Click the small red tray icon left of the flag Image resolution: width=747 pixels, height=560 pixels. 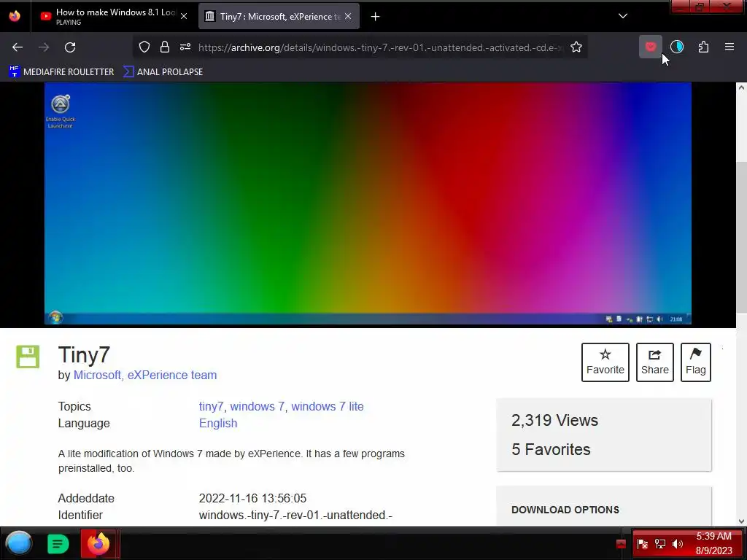621,544
